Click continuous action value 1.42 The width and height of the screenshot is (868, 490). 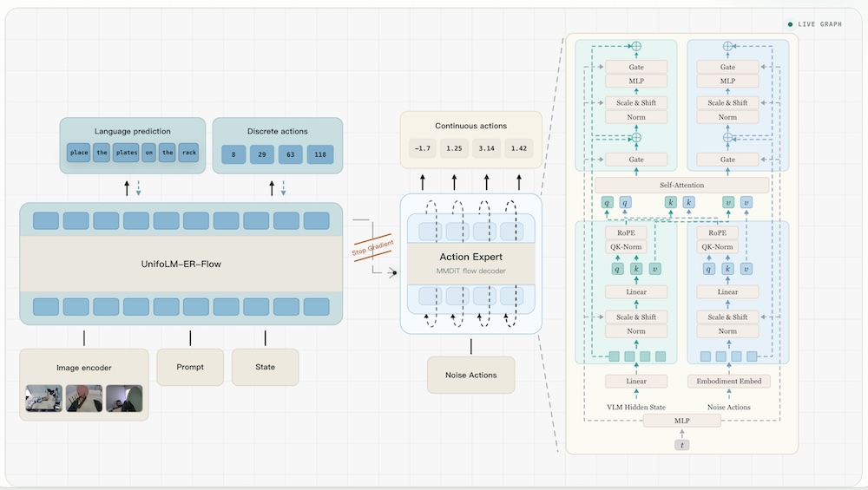(x=519, y=148)
